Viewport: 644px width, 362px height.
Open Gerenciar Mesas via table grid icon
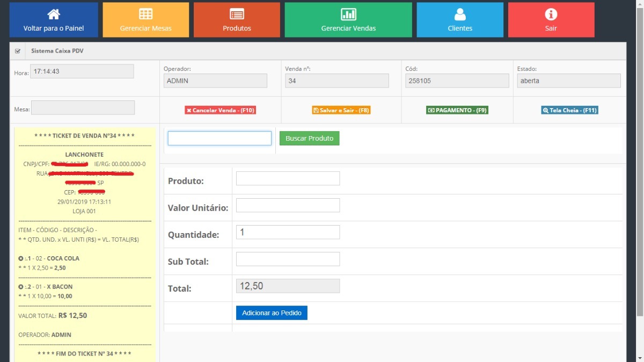pos(145,15)
